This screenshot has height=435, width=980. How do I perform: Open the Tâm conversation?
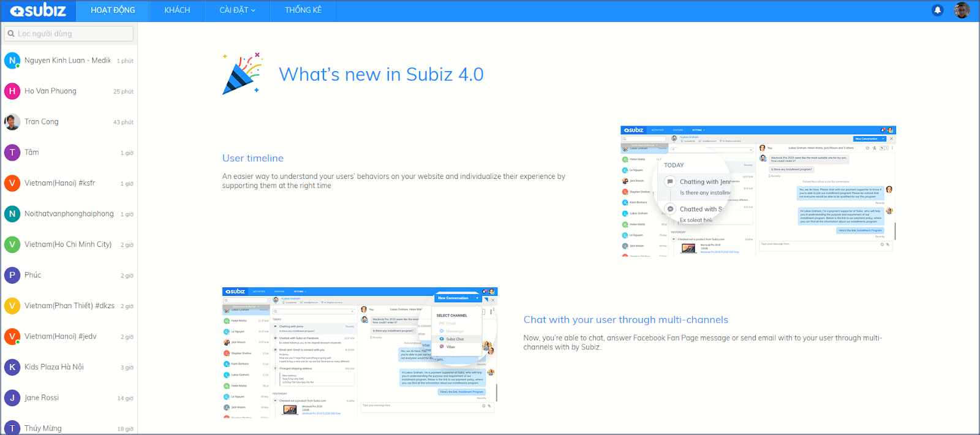69,153
